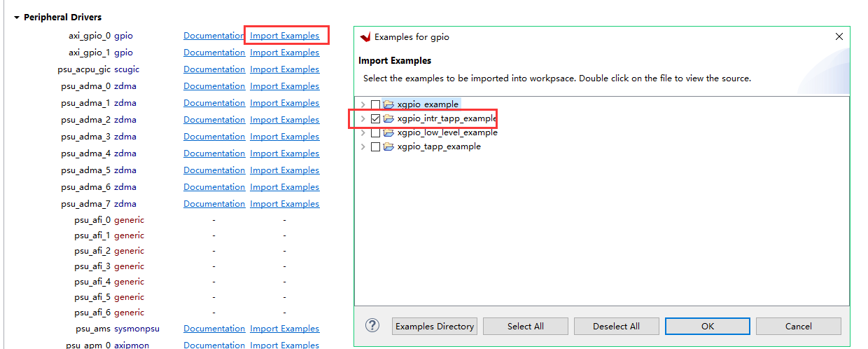Image resolution: width=868 pixels, height=349 pixels.
Task: Expand the xgpio_tapp_example tree node
Action: pyautogui.click(x=363, y=146)
